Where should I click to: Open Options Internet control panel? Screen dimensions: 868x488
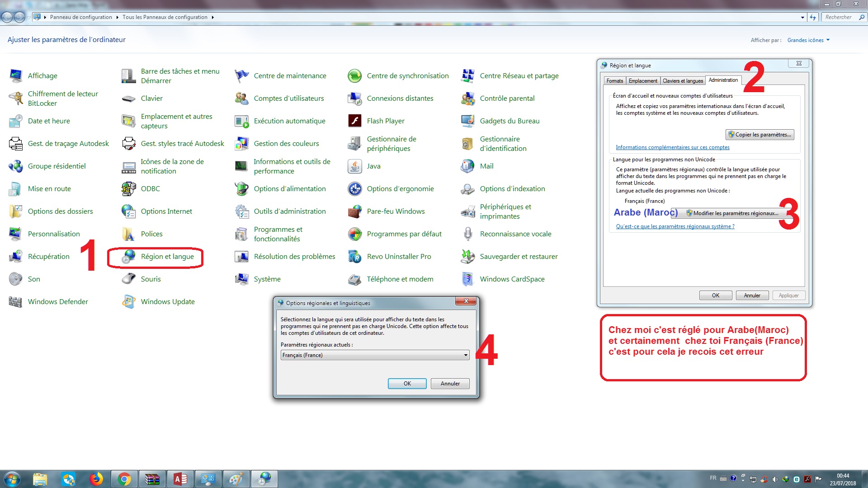[166, 211]
